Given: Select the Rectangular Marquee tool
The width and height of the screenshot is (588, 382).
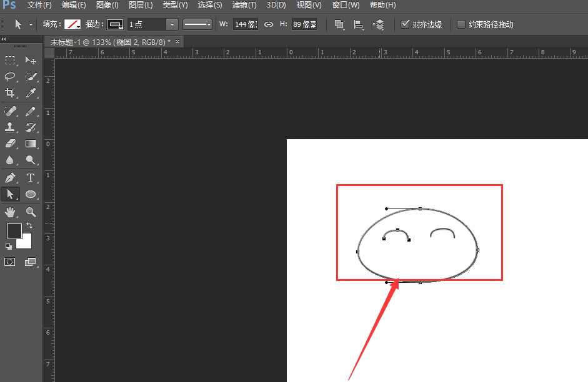Looking at the screenshot, I should click(10, 61).
